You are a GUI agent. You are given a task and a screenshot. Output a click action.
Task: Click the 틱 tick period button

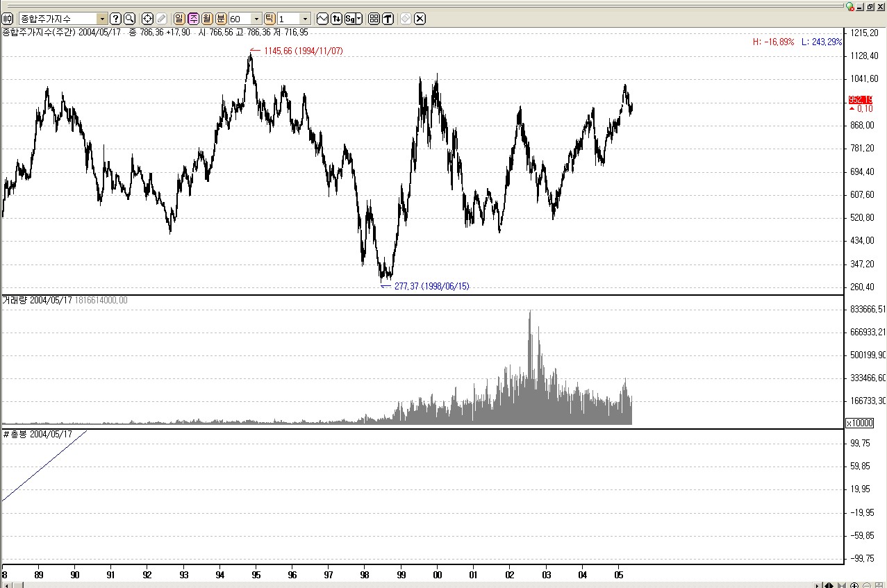(x=270, y=19)
